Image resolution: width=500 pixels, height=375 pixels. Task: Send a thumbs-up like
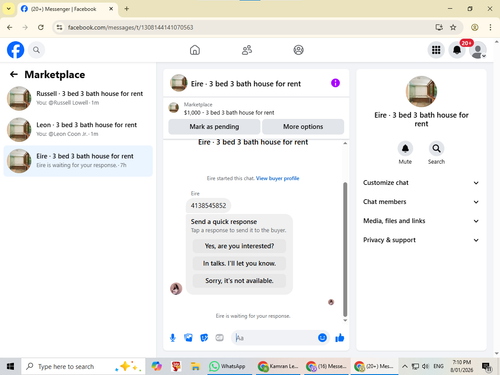[340, 338]
